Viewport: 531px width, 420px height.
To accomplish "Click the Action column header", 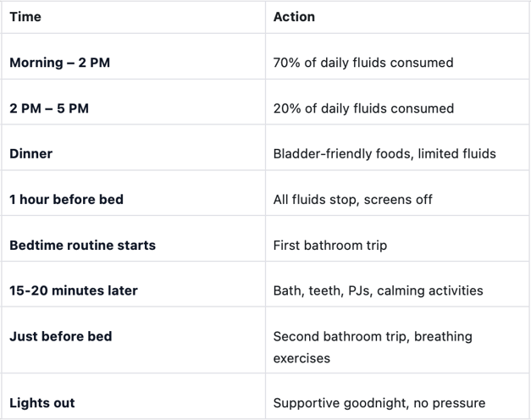I will coord(294,17).
